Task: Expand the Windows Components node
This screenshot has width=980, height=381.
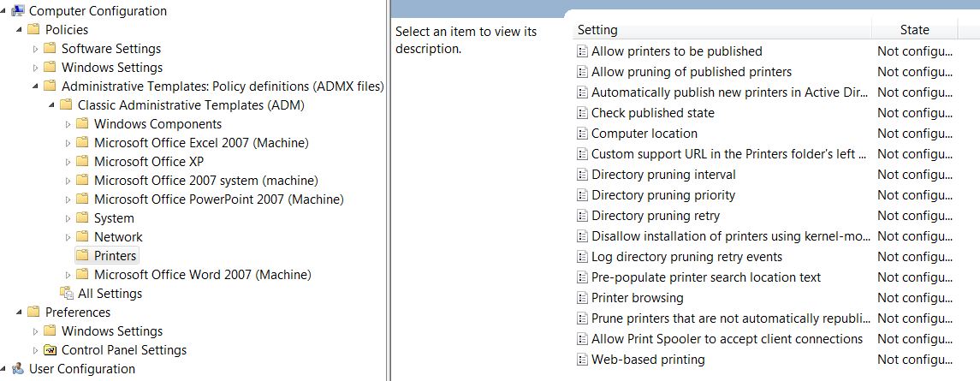Action: 68,124
